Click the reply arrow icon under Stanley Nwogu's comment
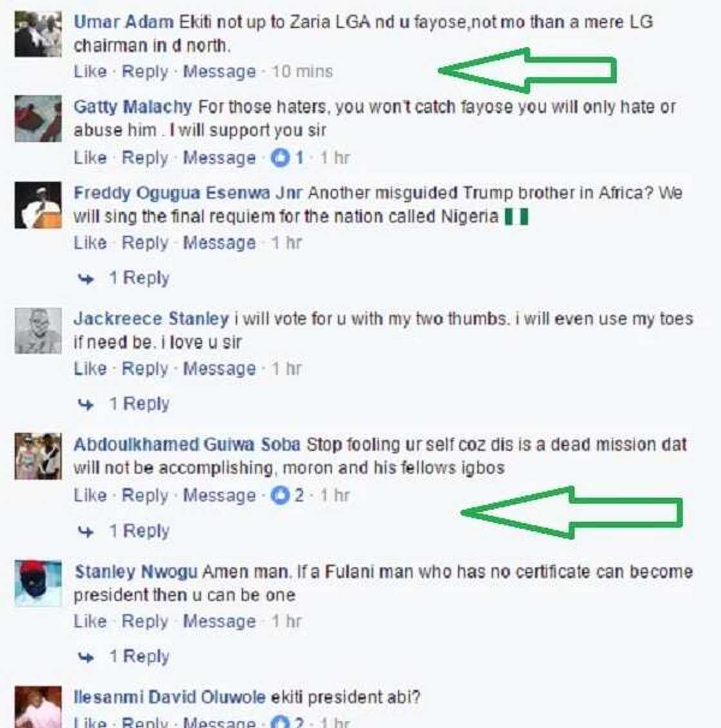Image resolution: width=721 pixels, height=728 pixels. pos(86,657)
